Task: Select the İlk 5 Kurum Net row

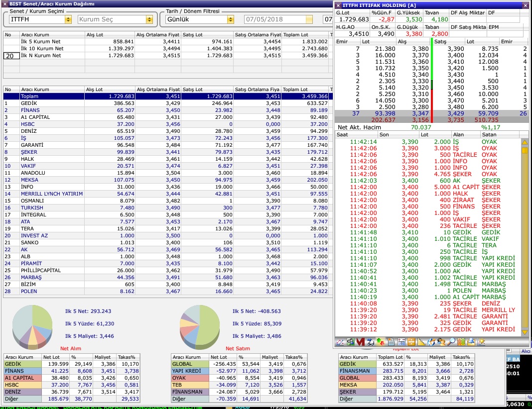Action: click(x=168, y=42)
